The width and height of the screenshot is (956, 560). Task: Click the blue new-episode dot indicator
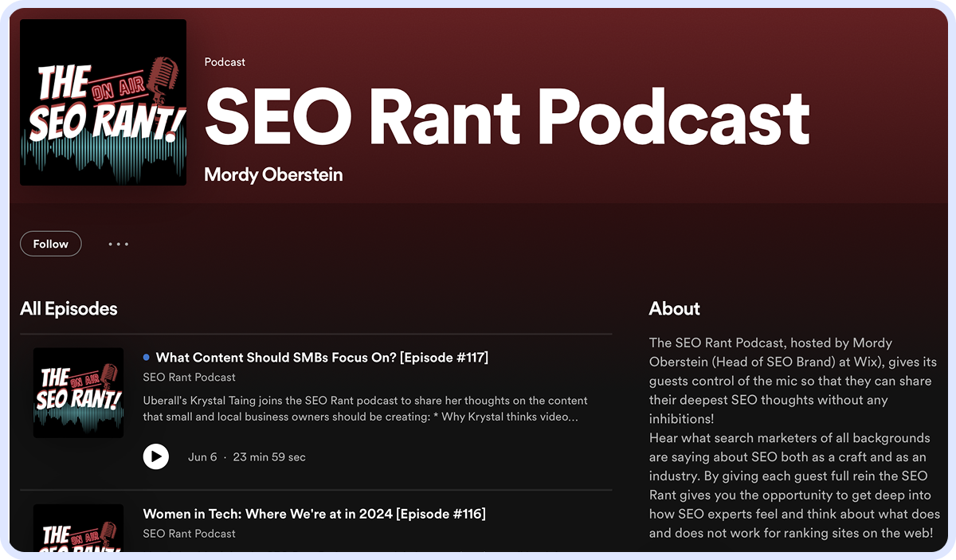point(147,358)
